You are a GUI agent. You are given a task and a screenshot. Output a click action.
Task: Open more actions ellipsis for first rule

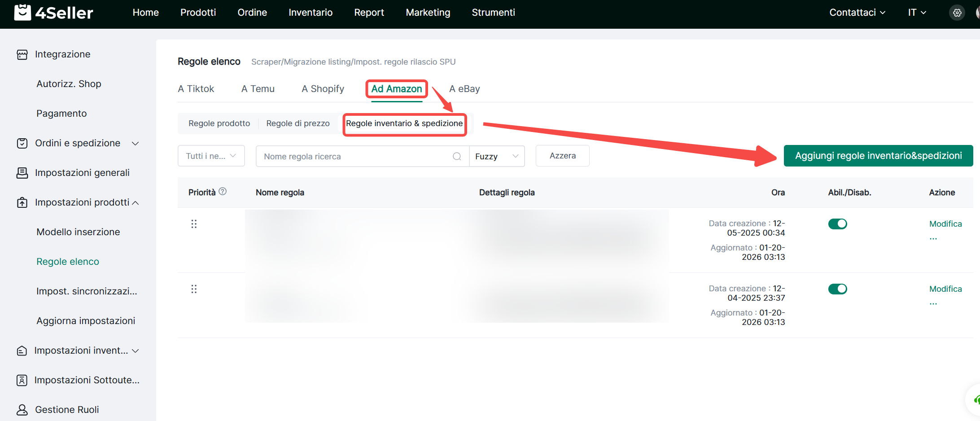(933, 238)
